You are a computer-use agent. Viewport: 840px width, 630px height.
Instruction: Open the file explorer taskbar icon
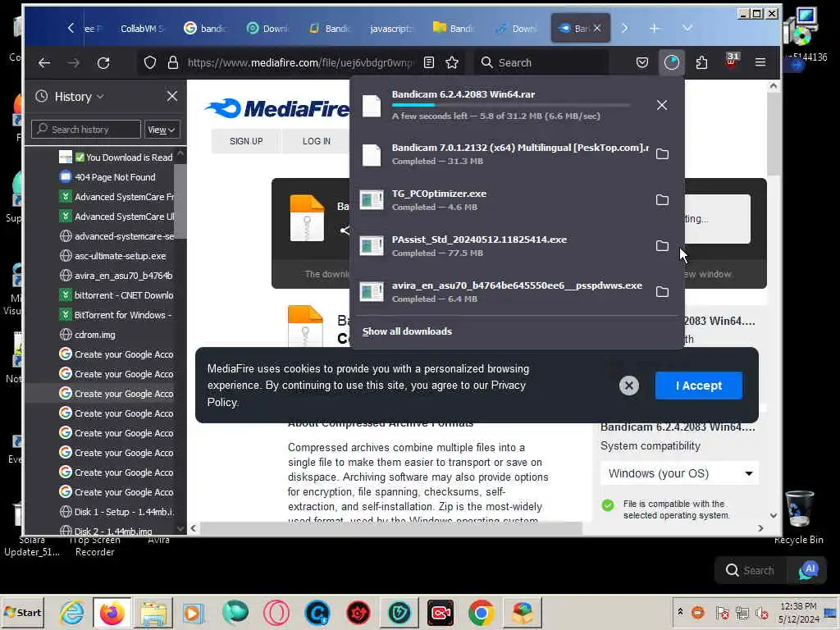153,613
